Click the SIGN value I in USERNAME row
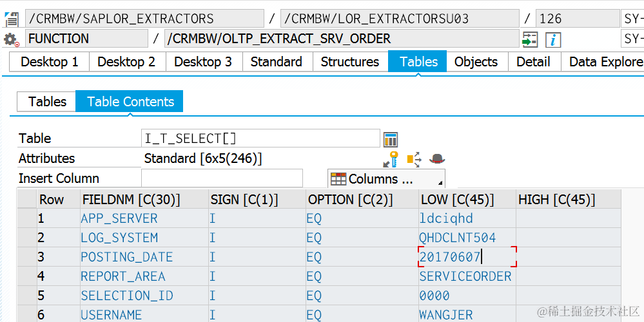The image size is (644, 322). click(x=257, y=314)
